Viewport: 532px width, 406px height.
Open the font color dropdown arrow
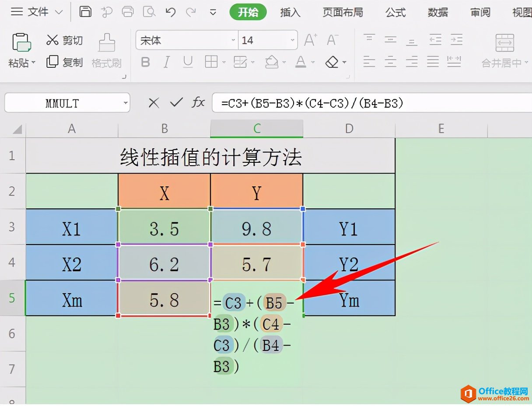(x=313, y=63)
